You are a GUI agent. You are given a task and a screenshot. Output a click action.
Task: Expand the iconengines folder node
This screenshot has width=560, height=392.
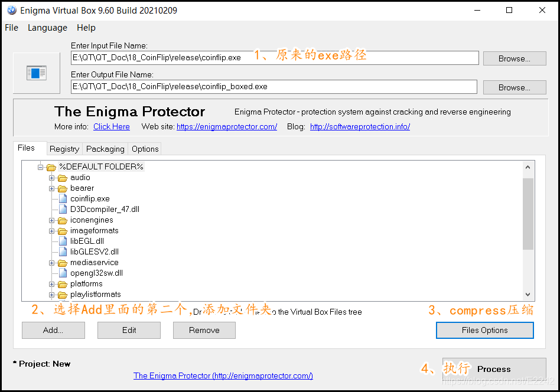coord(52,220)
